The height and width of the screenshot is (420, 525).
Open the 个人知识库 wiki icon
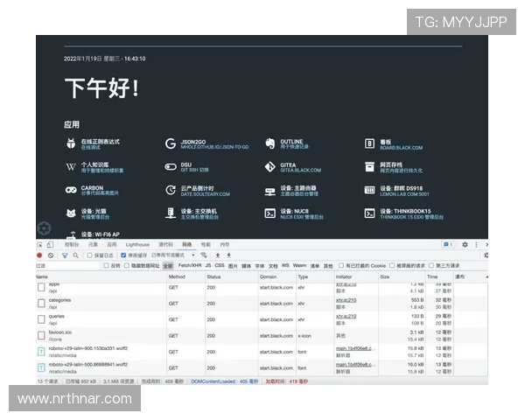(71, 167)
